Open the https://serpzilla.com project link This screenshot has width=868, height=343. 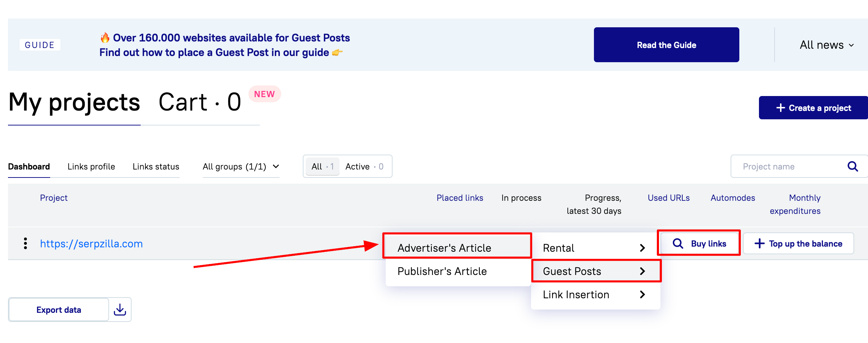click(91, 244)
